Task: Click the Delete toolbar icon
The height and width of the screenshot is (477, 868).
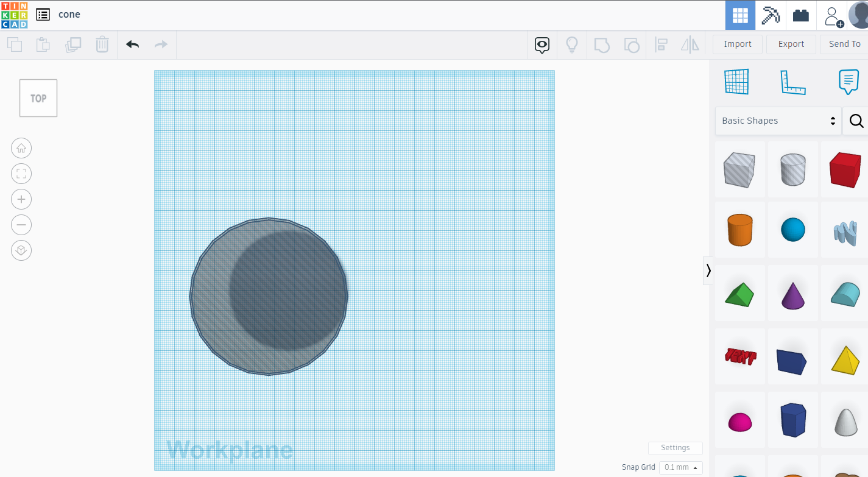Action: coord(102,44)
